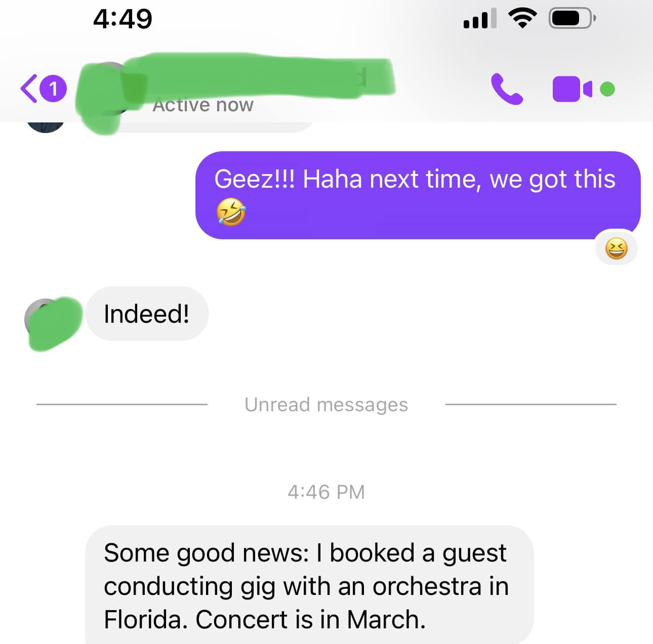Tap the 4:46 PM timestamp

pyautogui.click(x=326, y=492)
